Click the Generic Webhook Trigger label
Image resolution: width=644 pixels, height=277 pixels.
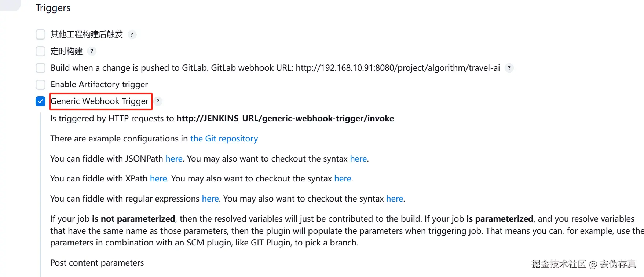pos(100,101)
